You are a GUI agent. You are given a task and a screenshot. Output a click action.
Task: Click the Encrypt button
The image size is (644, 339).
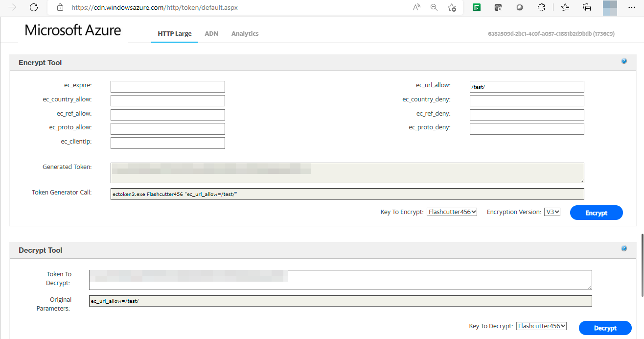[x=597, y=213]
